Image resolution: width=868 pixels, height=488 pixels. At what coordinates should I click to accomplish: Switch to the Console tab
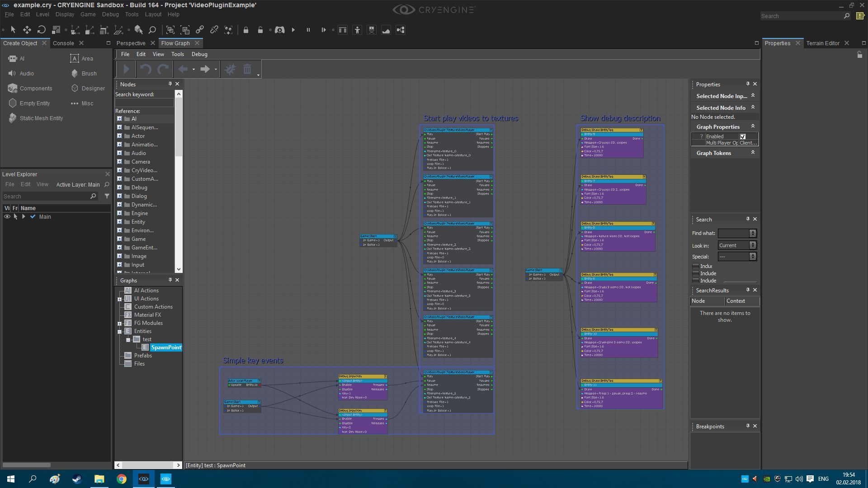tap(63, 43)
